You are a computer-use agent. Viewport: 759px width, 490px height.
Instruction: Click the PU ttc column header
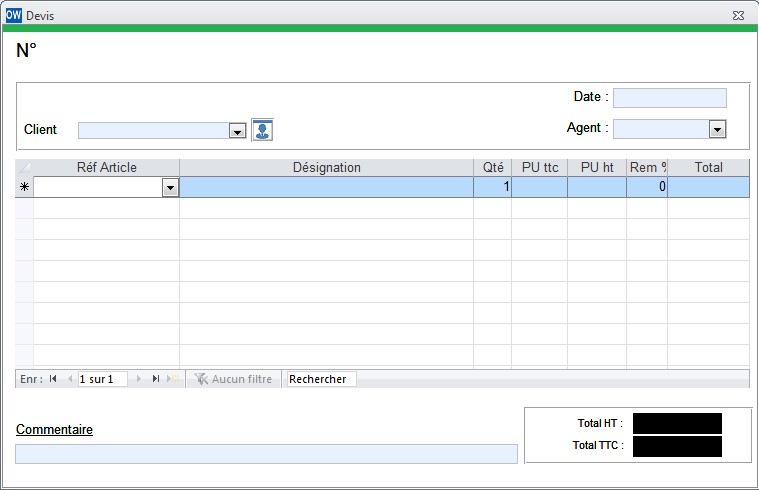540,168
